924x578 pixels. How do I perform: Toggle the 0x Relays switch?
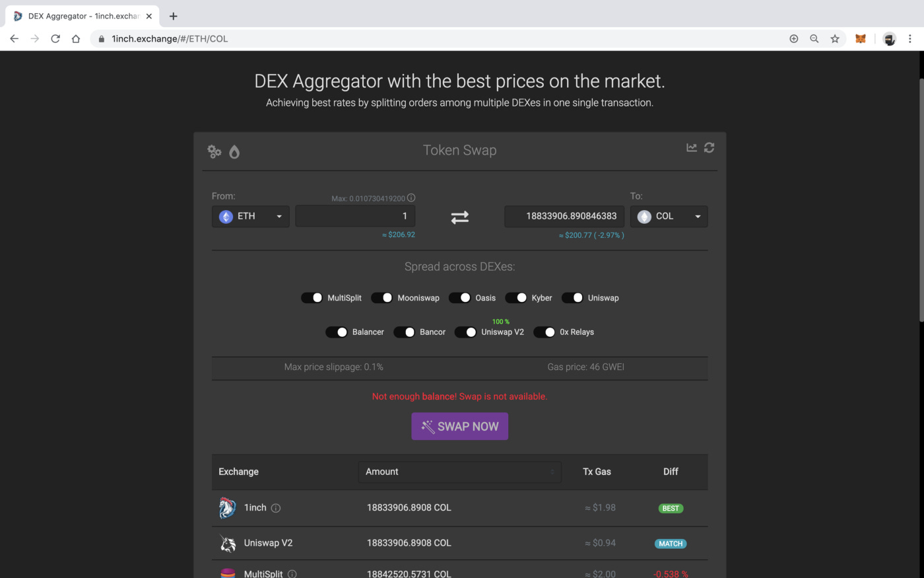[x=544, y=332]
